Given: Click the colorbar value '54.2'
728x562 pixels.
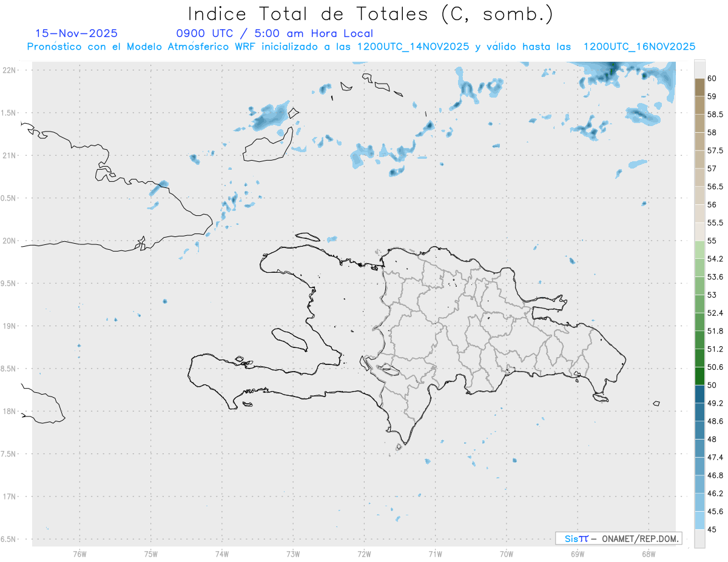Looking at the screenshot, I should [715, 259].
